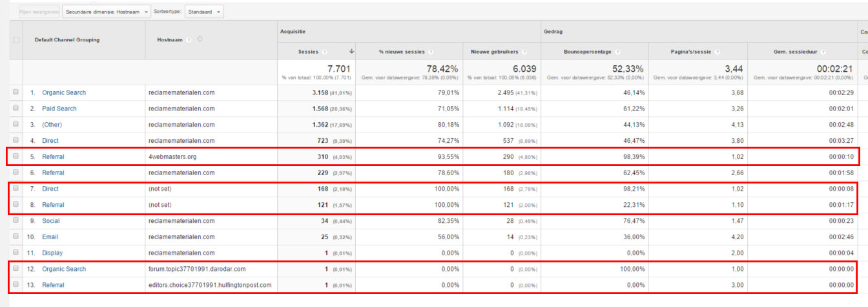Click the help icon beside % nieuwe sessies
Image resolution: width=868 pixels, height=307 pixels.
coord(430,52)
